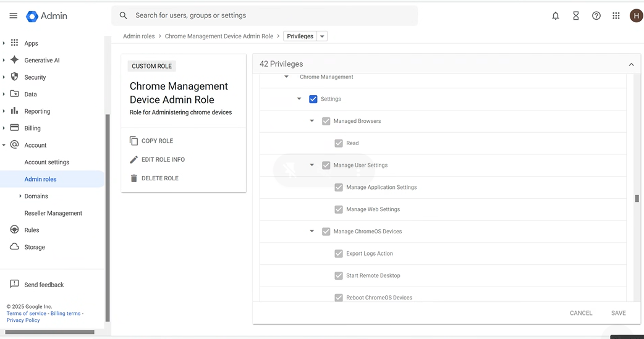Image resolution: width=644 pixels, height=339 pixels.
Task: Click the Edit Role Info pencil icon
Action: 134,159
